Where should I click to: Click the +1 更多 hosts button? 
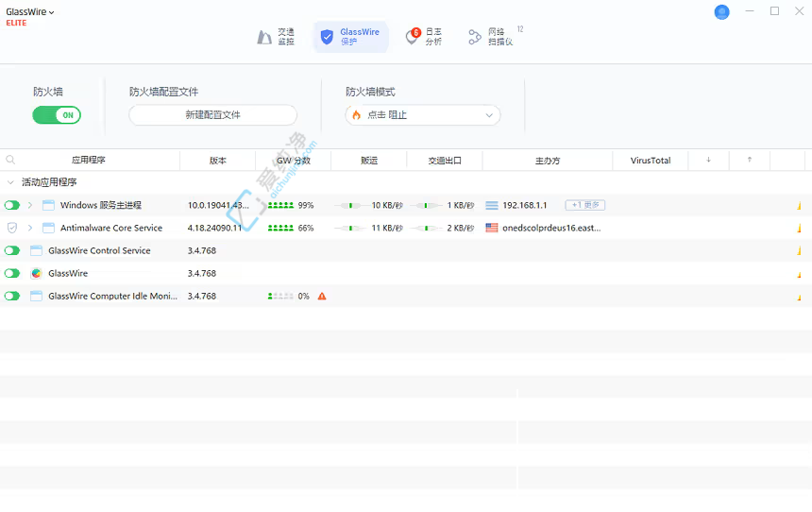585,205
